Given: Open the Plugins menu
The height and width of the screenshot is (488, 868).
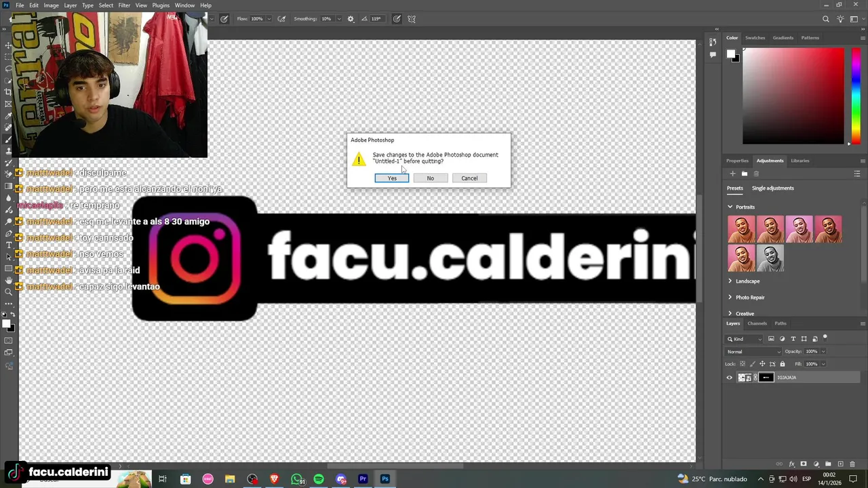Looking at the screenshot, I should pyautogui.click(x=161, y=5).
